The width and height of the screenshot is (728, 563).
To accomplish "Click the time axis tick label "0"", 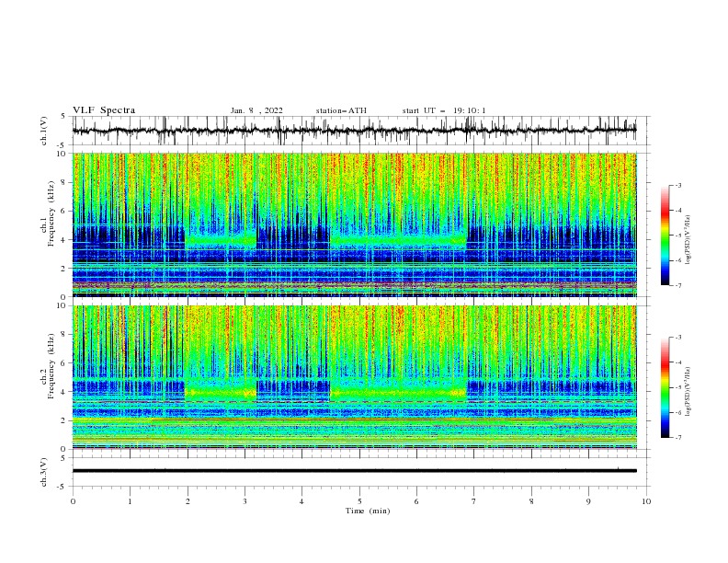I will pos(73,501).
